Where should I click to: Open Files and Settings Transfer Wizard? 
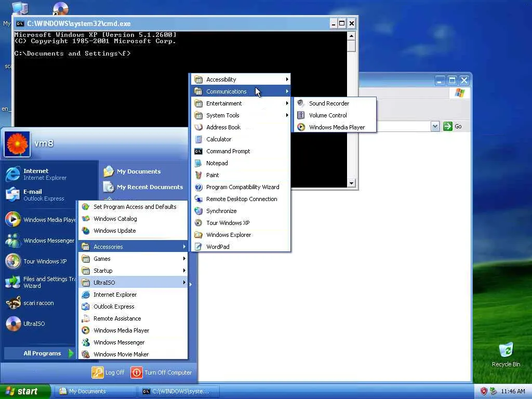[40, 282]
